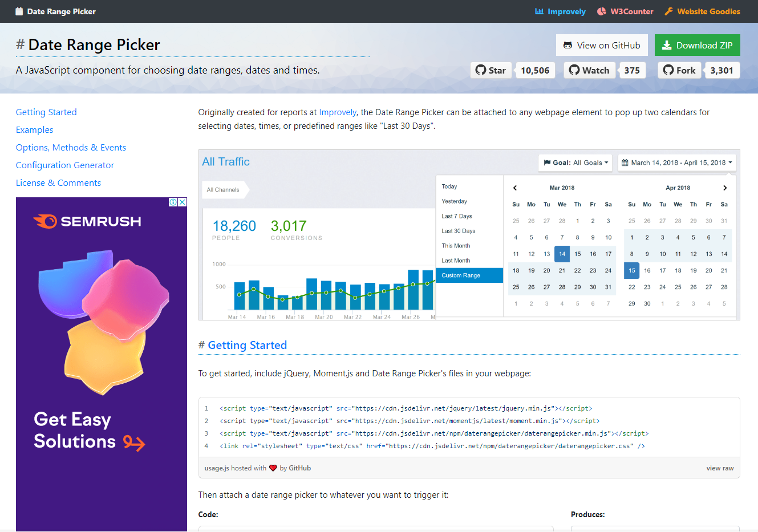Click the Improvely link in intro paragraph
The image size is (758, 532).
pyautogui.click(x=338, y=112)
